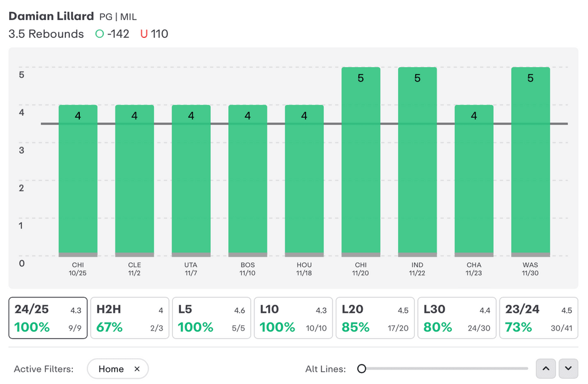This screenshot has height=384, width=588.
Task: Click the CHA 11/23 game bar
Action: coord(474,181)
